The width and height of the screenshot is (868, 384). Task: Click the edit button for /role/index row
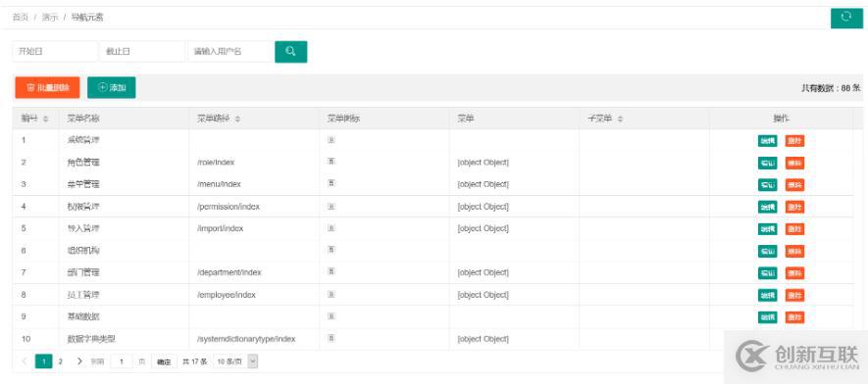[x=767, y=163]
